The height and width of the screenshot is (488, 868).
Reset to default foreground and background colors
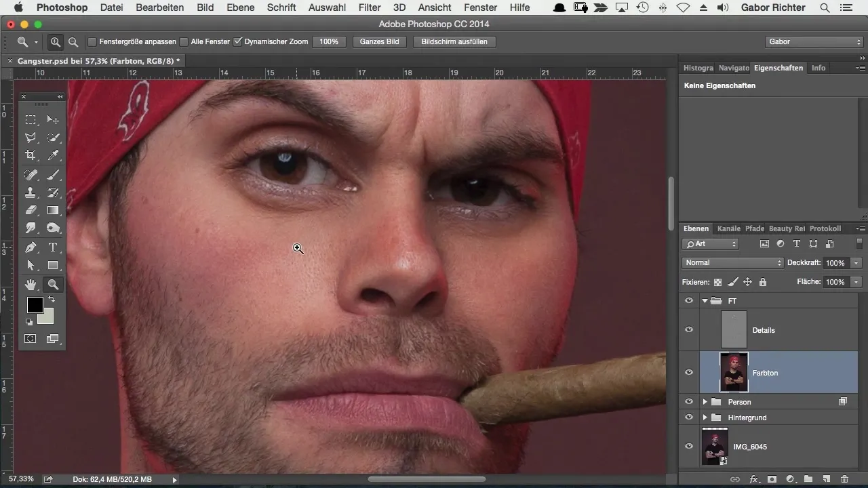pyautogui.click(x=29, y=322)
